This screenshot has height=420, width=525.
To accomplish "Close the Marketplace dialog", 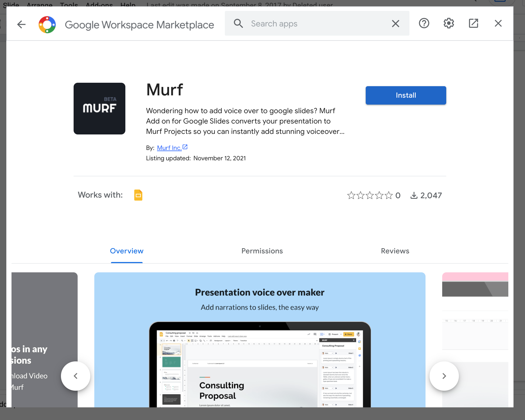I will 498,23.
